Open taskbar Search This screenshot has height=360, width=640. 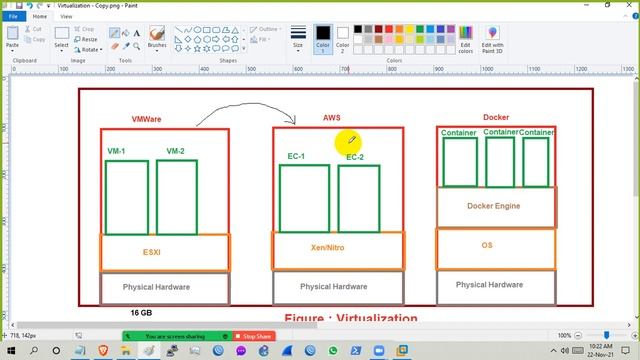[x=34, y=350]
